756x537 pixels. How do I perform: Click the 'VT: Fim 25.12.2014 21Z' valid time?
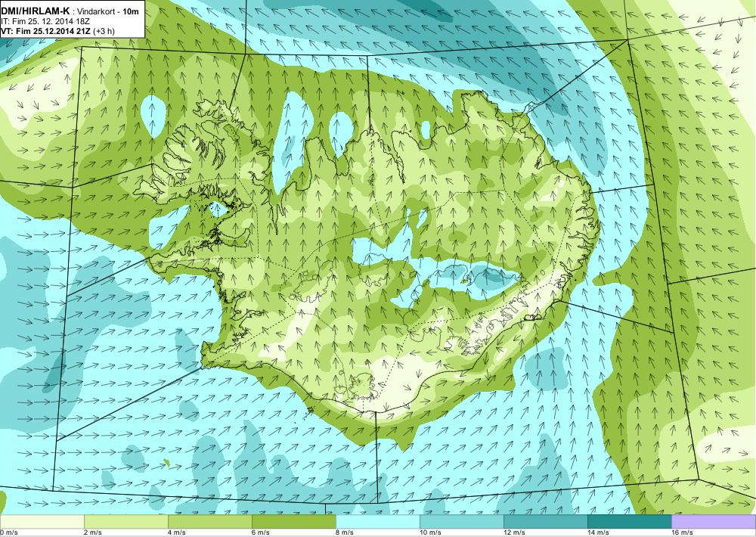click(45, 31)
